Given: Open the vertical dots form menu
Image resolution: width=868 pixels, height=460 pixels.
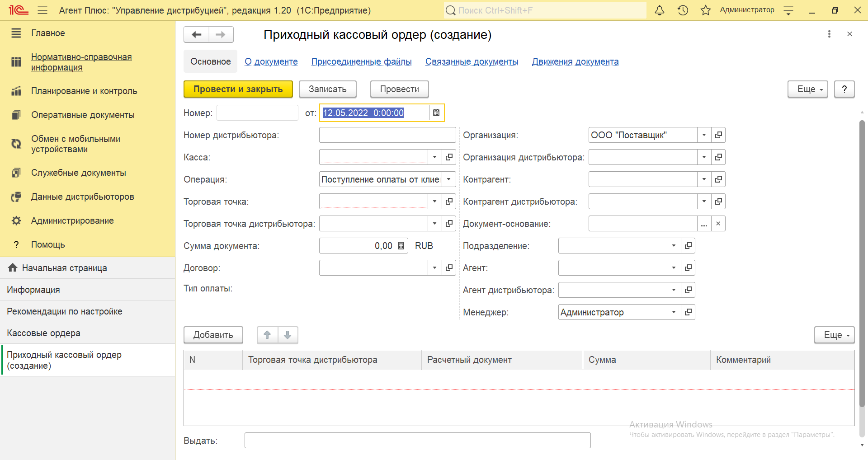Looking at the screenshot, I should tap(829, 34).
